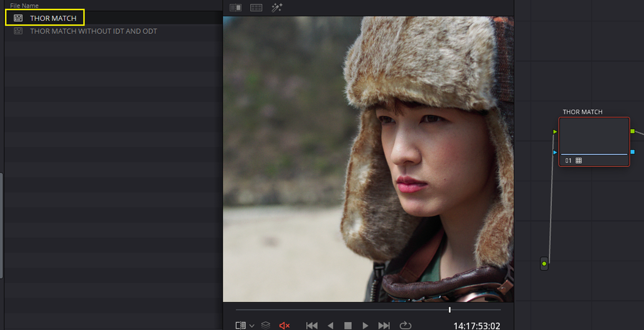
Task: Click the LUT grid icon on node 01
Action: coord(579,160)
